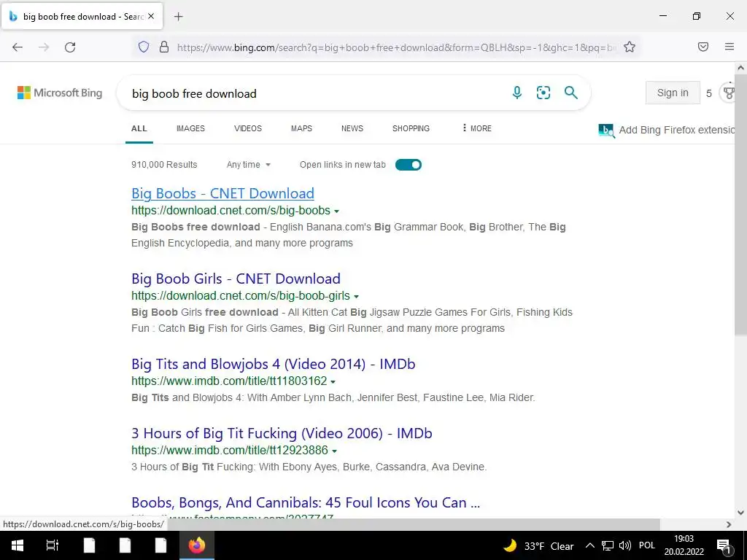Click the browser forward arrow
This screenshot has height=560, width=747.
click(x=44, y=47)
